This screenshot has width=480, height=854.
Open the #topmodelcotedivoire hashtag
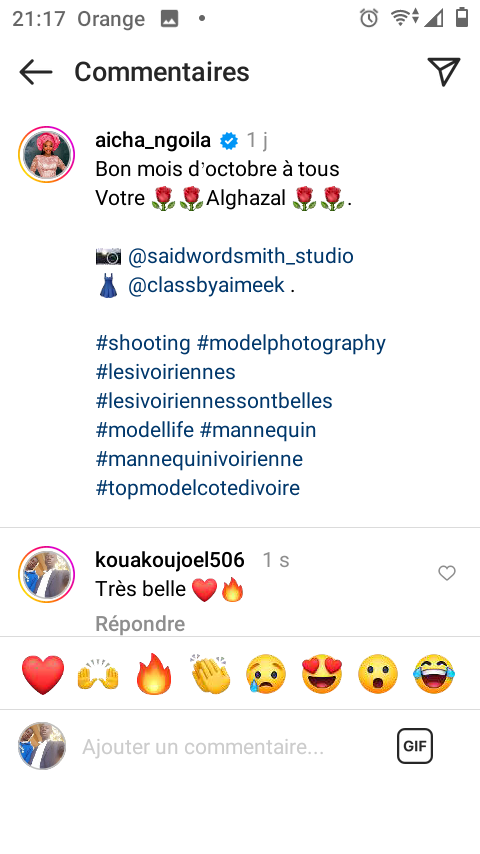(197, 487)
